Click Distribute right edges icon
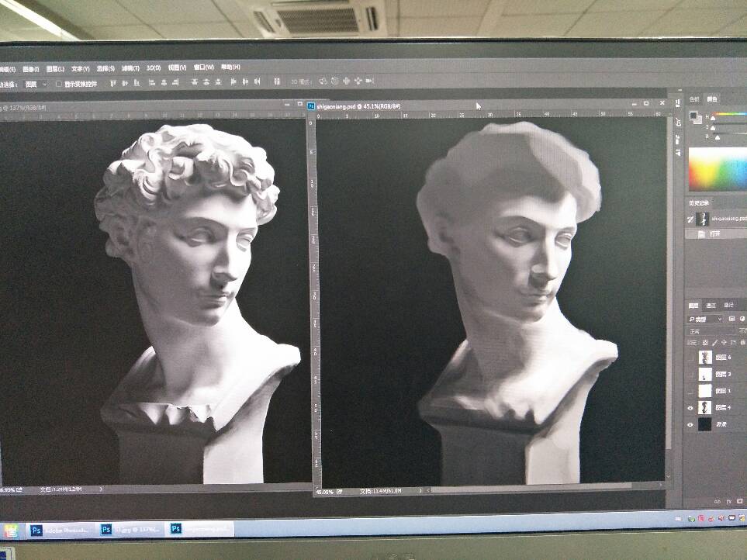Image resolution: width=747 pixels, height=560 pixels. tap(258, 82)
